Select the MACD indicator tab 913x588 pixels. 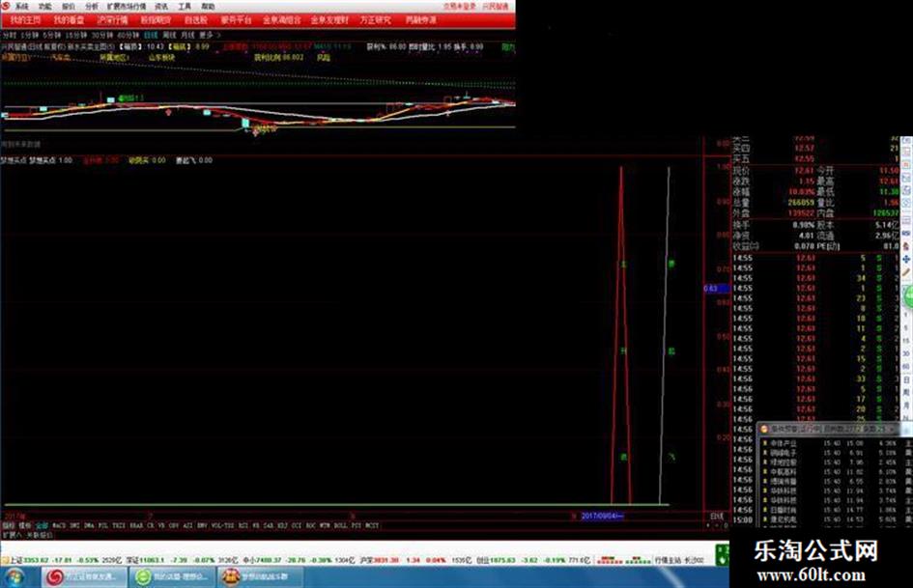point(59,525)
